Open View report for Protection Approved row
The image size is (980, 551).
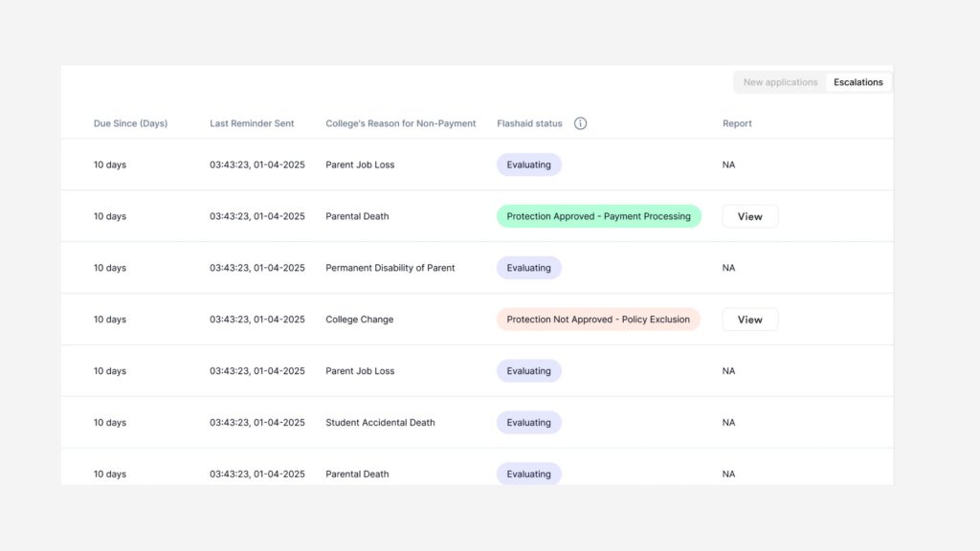tap(749, 216)
